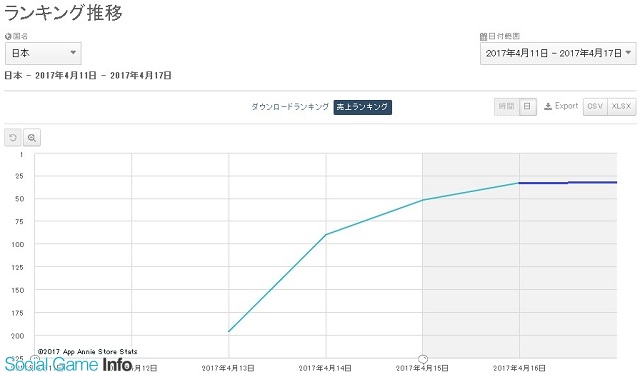
Task: Export data as CSV
Action: (x=595, y=106)
